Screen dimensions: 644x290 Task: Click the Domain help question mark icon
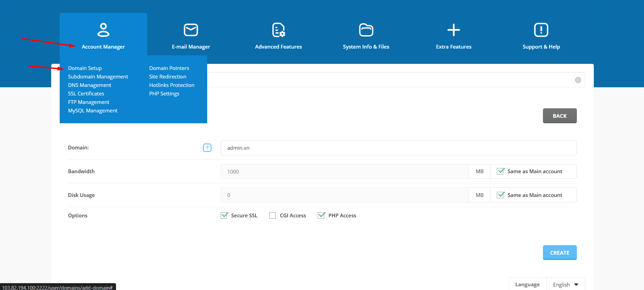tap(207, 148)
